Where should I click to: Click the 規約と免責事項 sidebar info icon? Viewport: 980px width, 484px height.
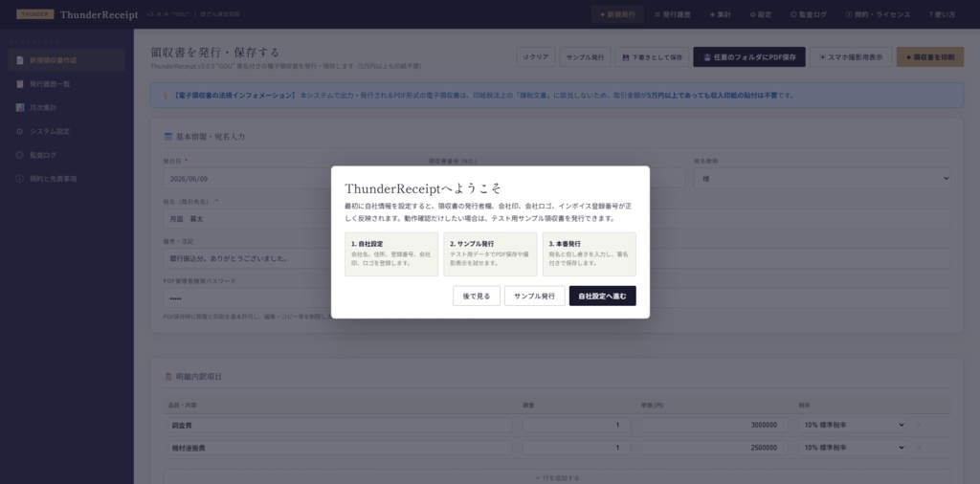tap(20, 179)
